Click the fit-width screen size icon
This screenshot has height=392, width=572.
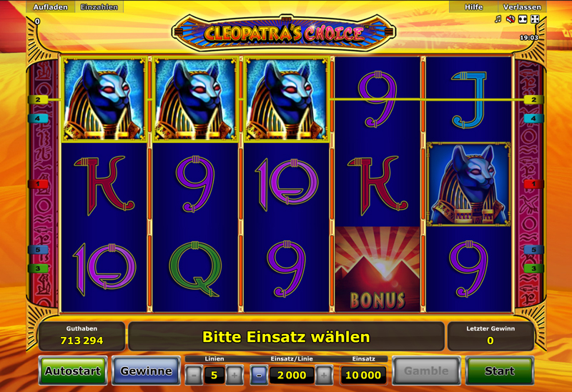[523, 19]
